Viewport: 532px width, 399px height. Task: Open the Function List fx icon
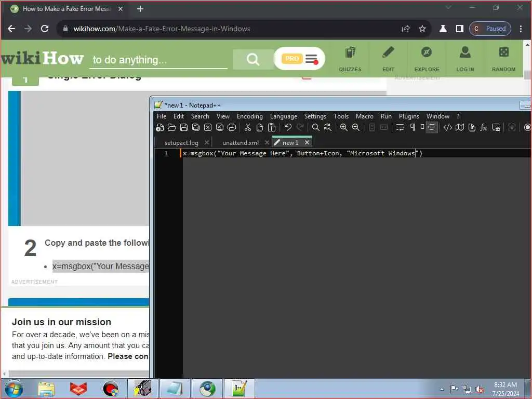(484, 128)
